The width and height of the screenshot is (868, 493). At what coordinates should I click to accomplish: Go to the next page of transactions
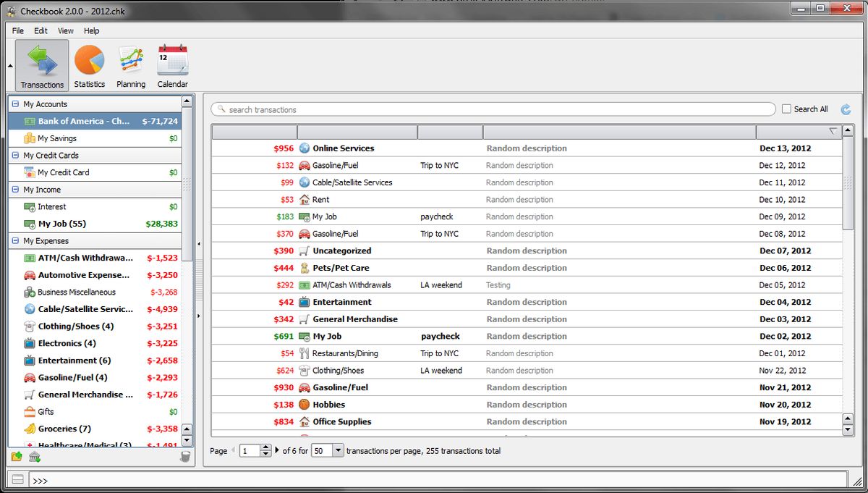point(277,450)
